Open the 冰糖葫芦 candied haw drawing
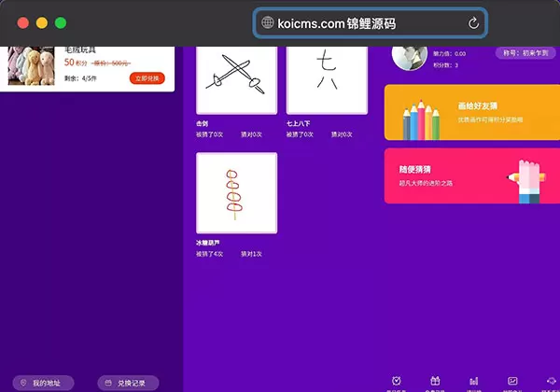 tap(237, 193)
